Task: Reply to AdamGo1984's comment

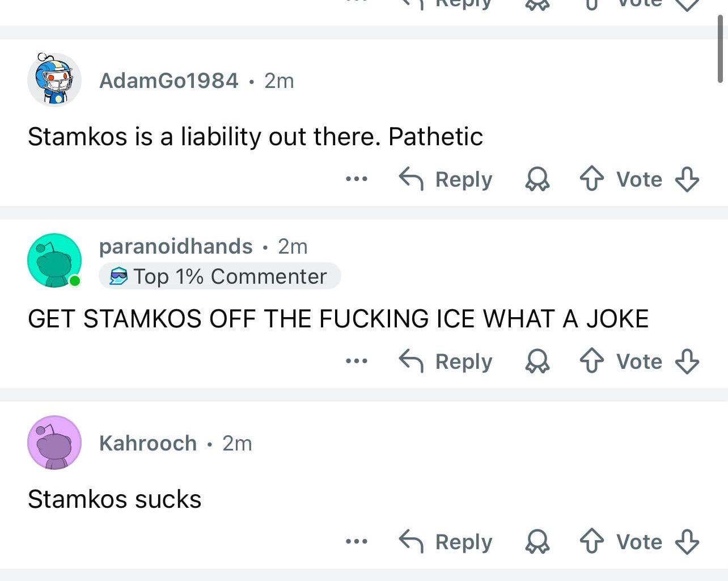Action: tap(446, 179)
